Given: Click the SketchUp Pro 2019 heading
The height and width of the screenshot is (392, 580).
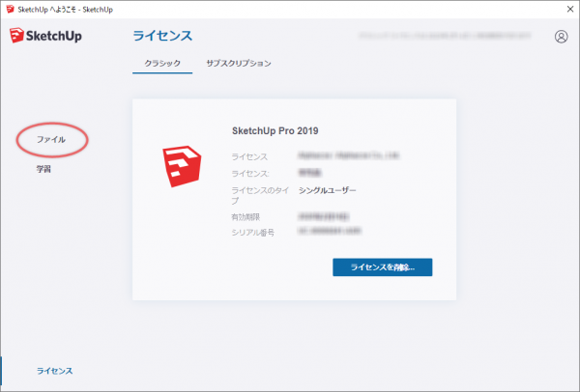Looking at the screenshot, I should pyautogui.click(x=275, y=130).
